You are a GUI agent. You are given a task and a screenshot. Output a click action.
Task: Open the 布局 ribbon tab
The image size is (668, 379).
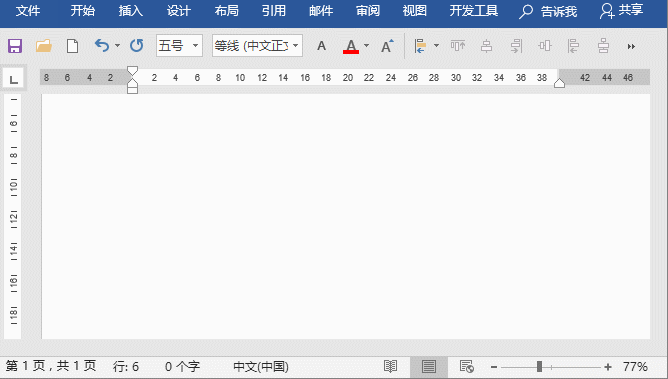(x=226, y=11)
